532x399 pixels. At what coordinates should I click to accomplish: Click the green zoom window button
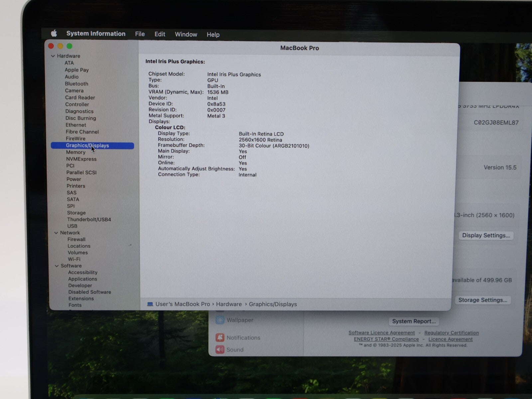coord(69,46)
